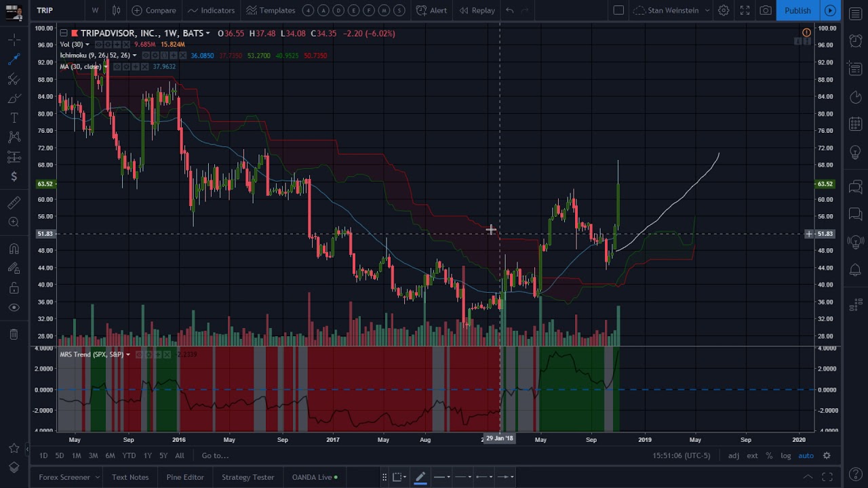Toggle magnet mode in left toolbar
The height and width of the screenshot is (488, 868).
[x=14, y=249]
